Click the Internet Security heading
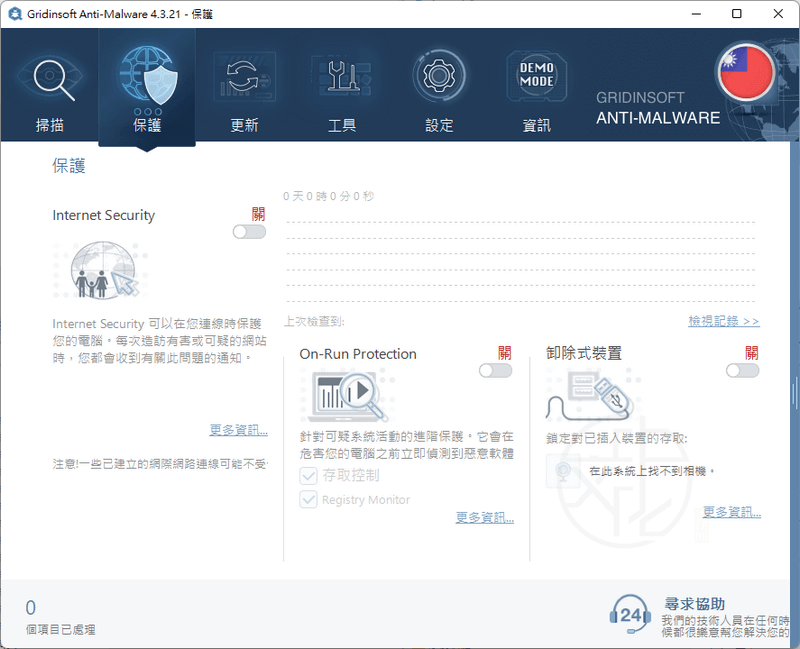Image resolution: width=800 pixels, height=649 pixels. [x=104, y=215]
